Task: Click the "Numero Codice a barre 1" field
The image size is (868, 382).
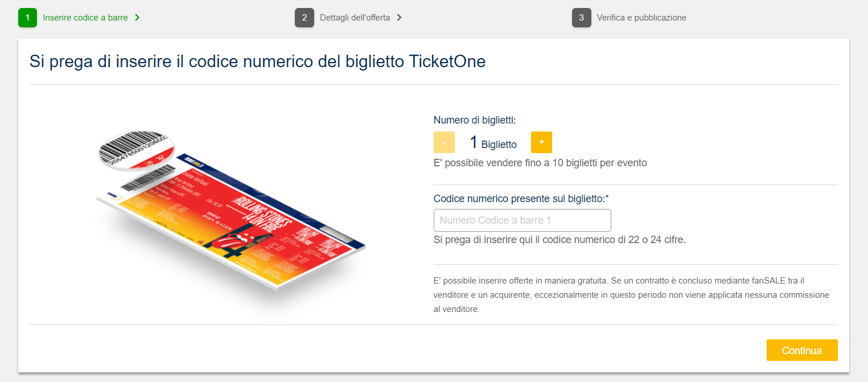Action: tap(522, 220)
